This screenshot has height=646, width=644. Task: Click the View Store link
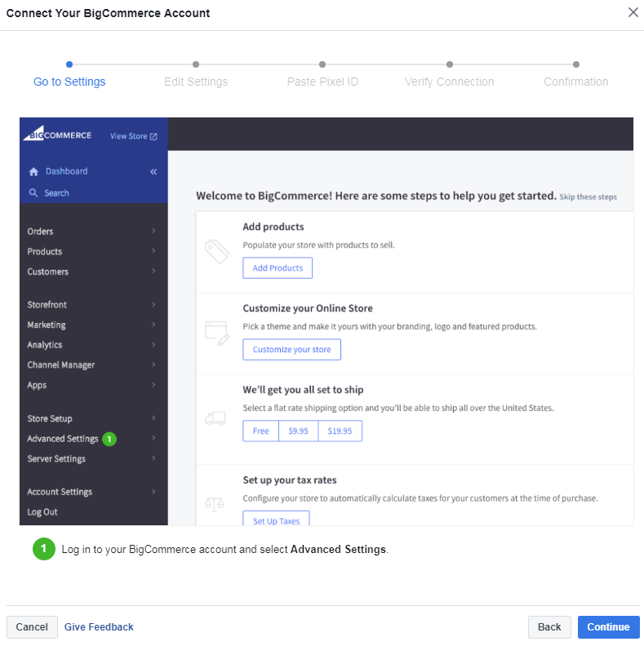[128, 136]
